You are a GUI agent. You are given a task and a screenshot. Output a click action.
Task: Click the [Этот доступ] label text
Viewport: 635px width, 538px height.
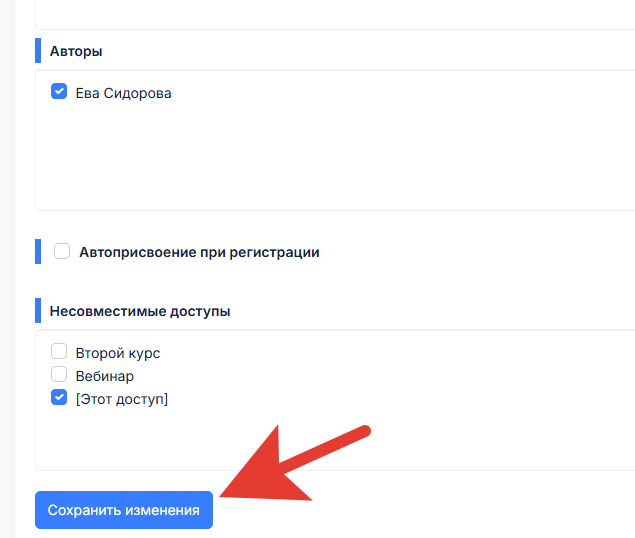(121, 399)
